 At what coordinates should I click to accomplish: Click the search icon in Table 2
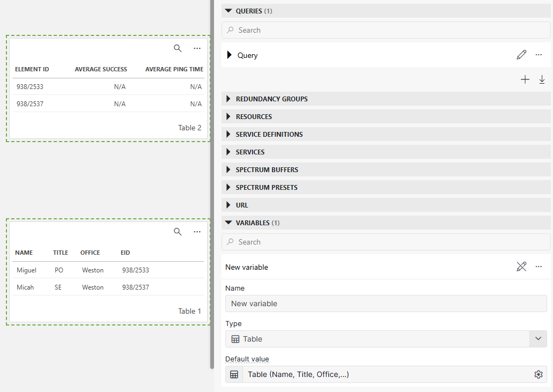click(x=178, y=48)
